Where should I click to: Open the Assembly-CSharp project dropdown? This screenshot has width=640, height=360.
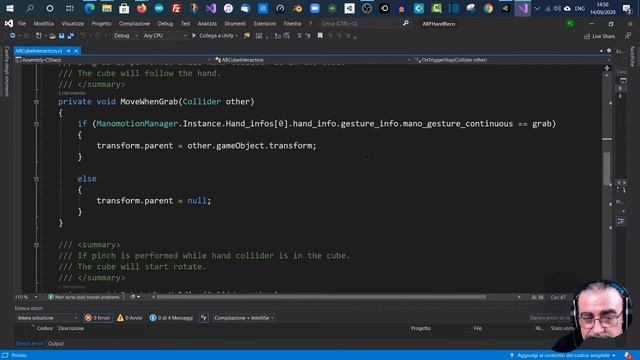(113, 60)
